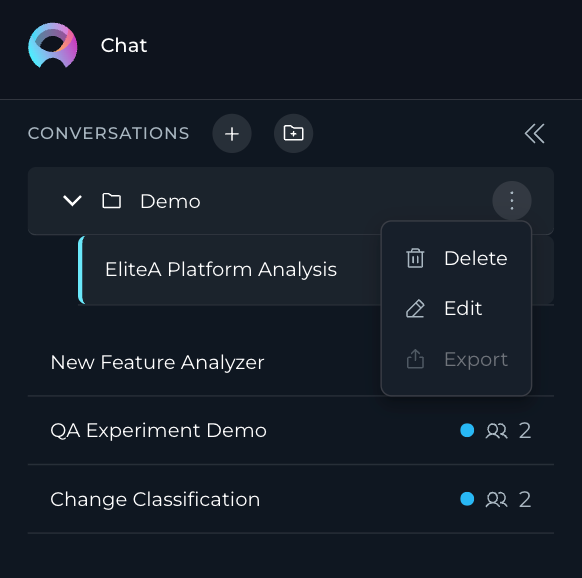
Task: Click the blue dot on Change Classification
Action: click(467, 499)
